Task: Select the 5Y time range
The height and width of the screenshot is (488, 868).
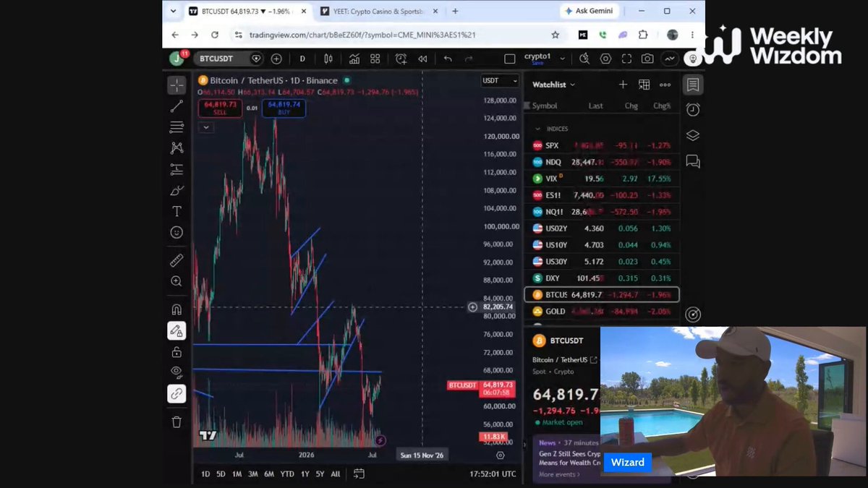Action: 320,474
